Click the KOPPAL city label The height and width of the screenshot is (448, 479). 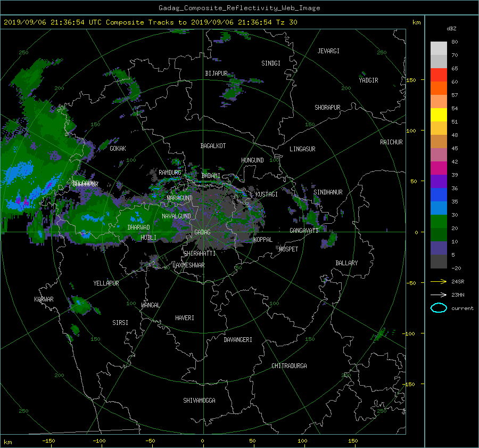point(263,239)
